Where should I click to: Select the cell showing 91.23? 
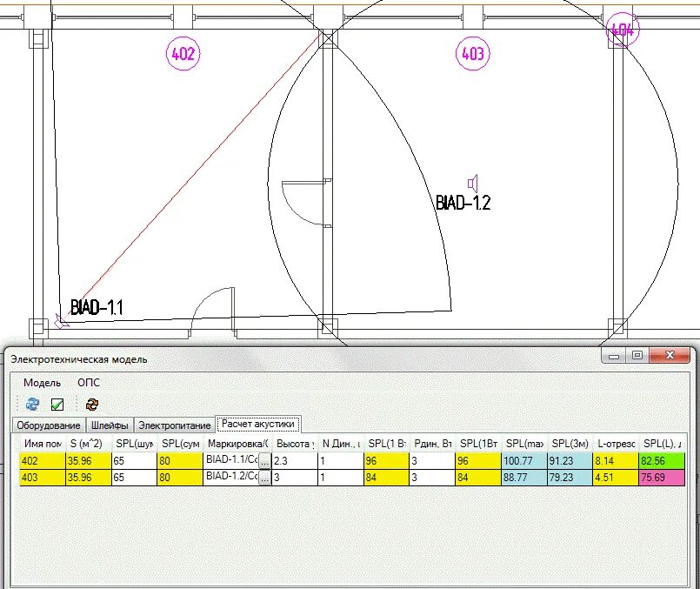pos(570,461)
